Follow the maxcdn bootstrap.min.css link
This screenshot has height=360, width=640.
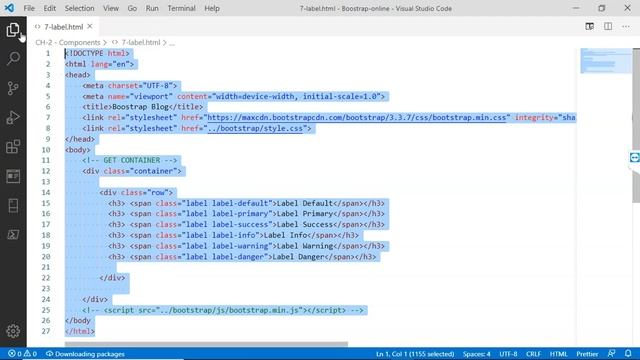pos(357,118)
